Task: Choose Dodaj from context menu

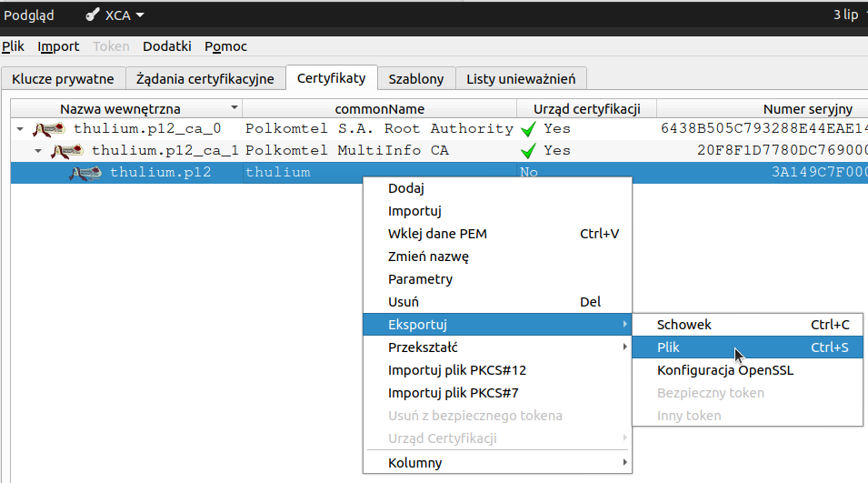Action: pos(497,188)
